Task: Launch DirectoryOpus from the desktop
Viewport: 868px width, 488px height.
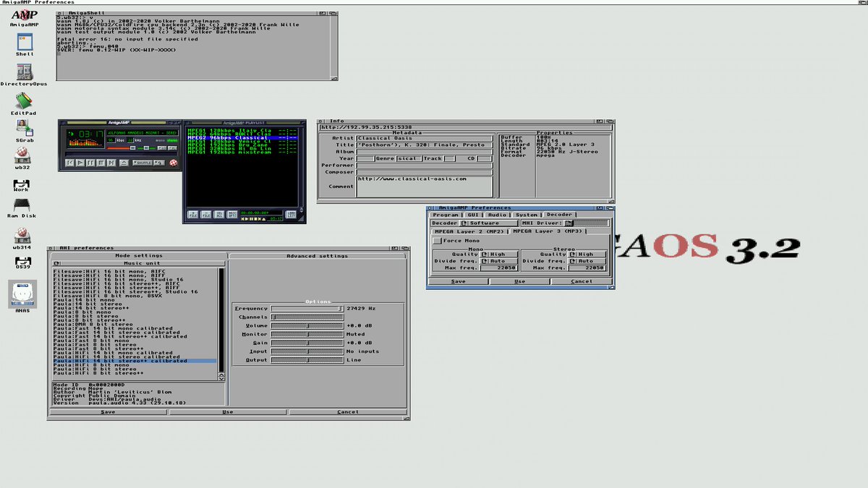Action: [24, 74]
